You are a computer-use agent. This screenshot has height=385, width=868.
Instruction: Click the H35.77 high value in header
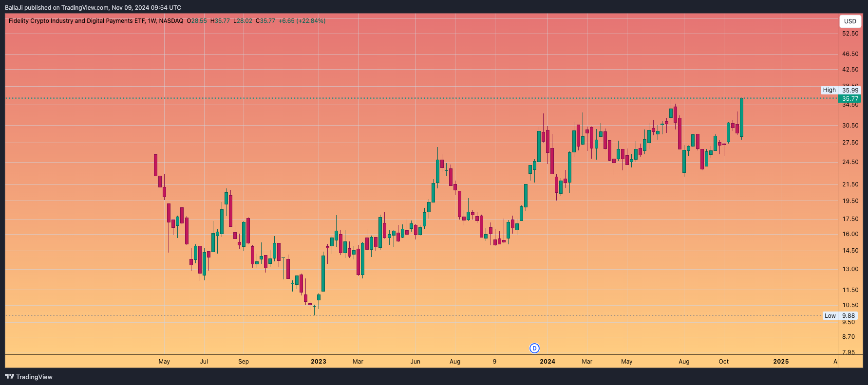click(x=220, y=21)
